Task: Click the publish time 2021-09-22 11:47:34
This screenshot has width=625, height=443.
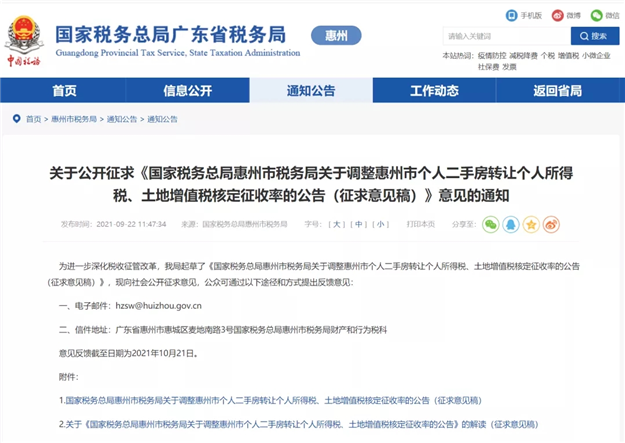Action: 131,224
